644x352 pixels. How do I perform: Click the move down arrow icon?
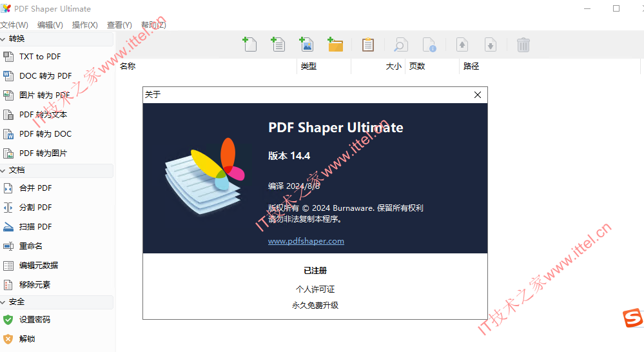point(491,44)
